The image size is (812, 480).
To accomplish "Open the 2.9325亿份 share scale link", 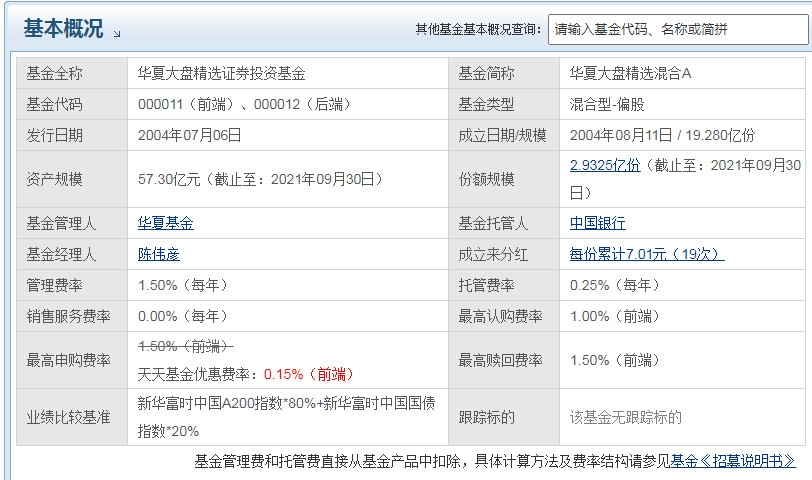I will 605,165.
